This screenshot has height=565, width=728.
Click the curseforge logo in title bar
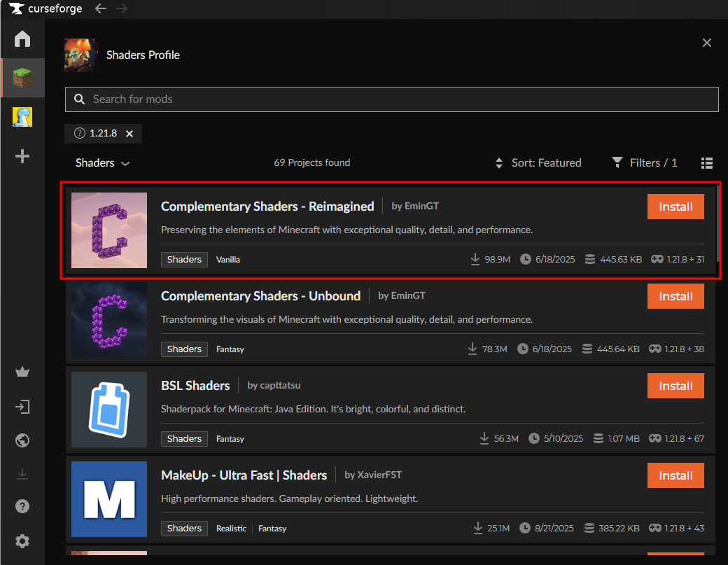pyautogui.click(x=45, y=8)
